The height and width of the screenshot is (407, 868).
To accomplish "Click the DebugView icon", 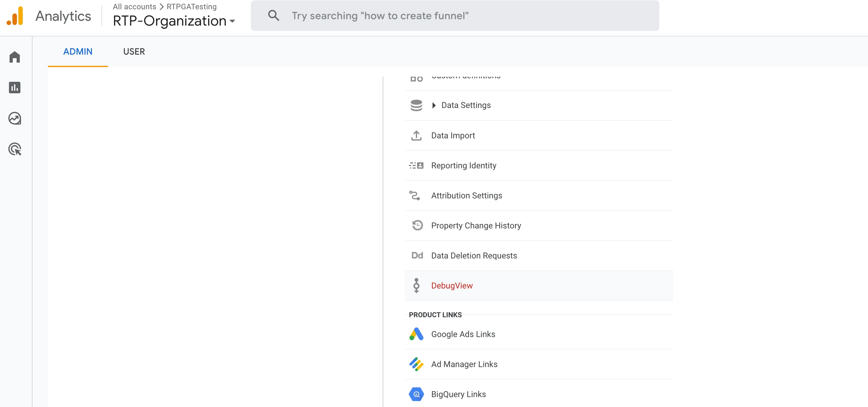I will (x=416, y=286).
